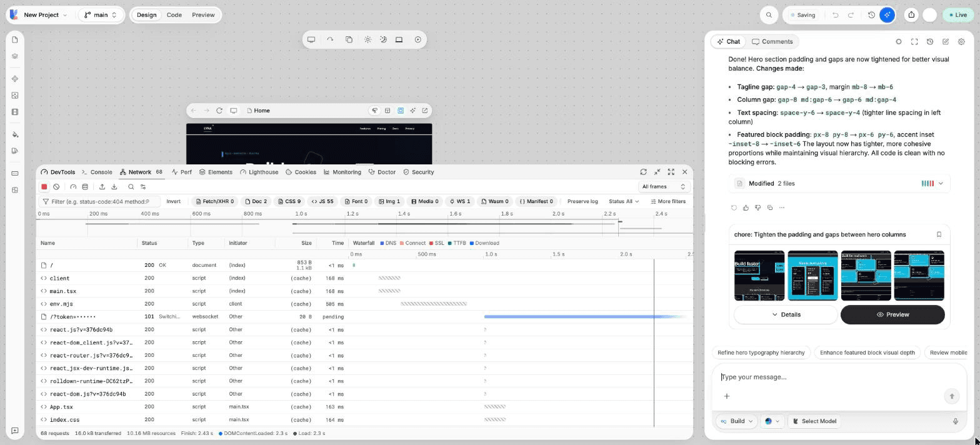This screenshot has height=445, width=980.
Task: Open chat settings gear icon
Action: tap(961, 42)
